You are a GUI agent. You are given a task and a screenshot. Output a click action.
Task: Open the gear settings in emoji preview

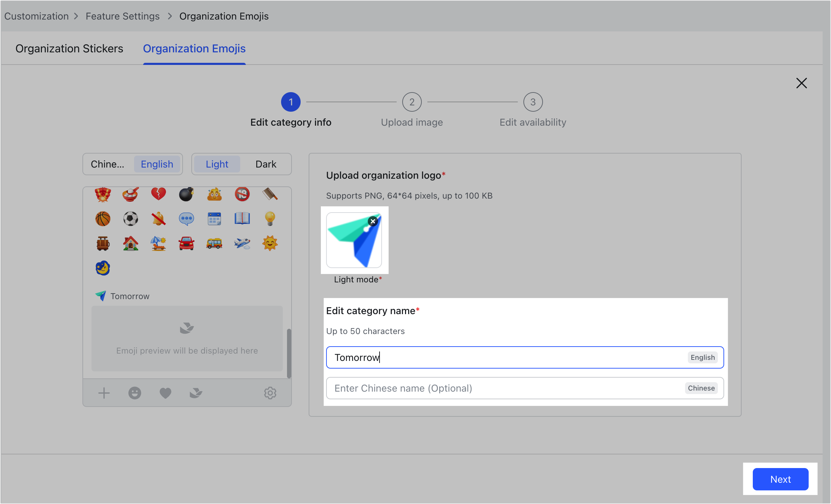coord(270,393)
